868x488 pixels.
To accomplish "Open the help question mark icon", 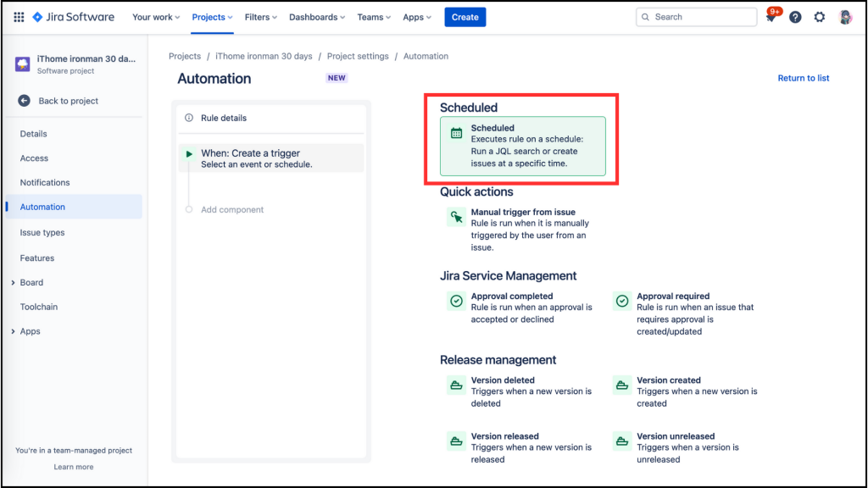I will click(x=795, y=17).
